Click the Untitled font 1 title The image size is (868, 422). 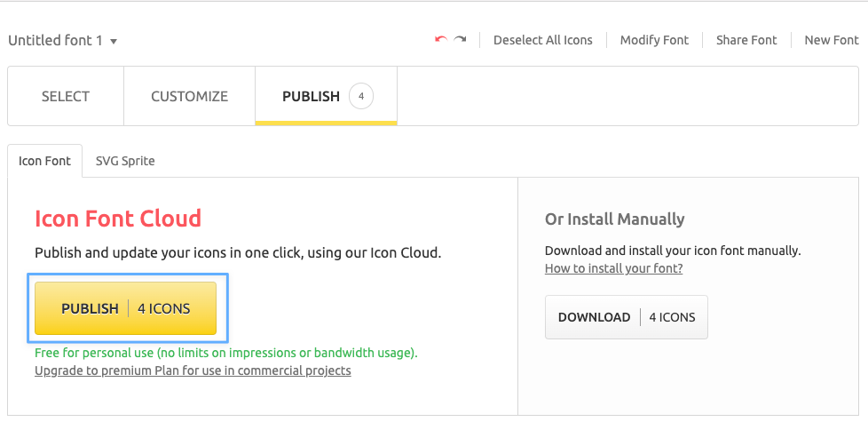tap(56, 41)
